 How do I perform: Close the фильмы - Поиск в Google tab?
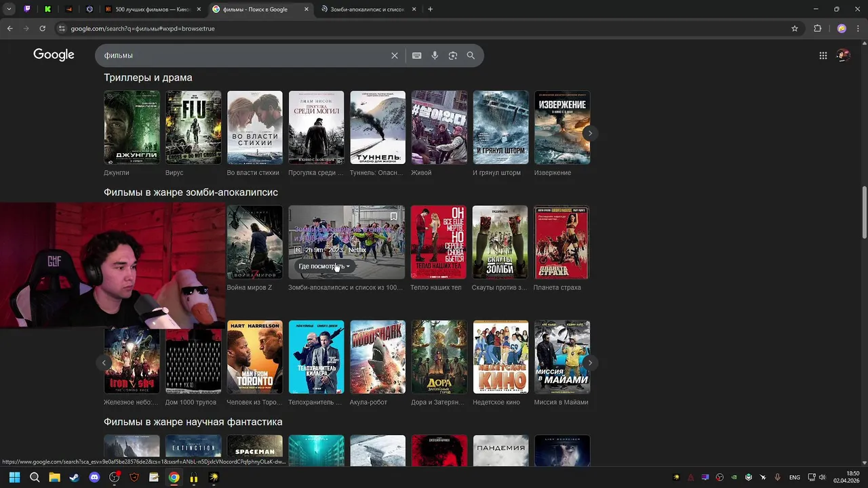pyautogui.click(x=307, y=9)
